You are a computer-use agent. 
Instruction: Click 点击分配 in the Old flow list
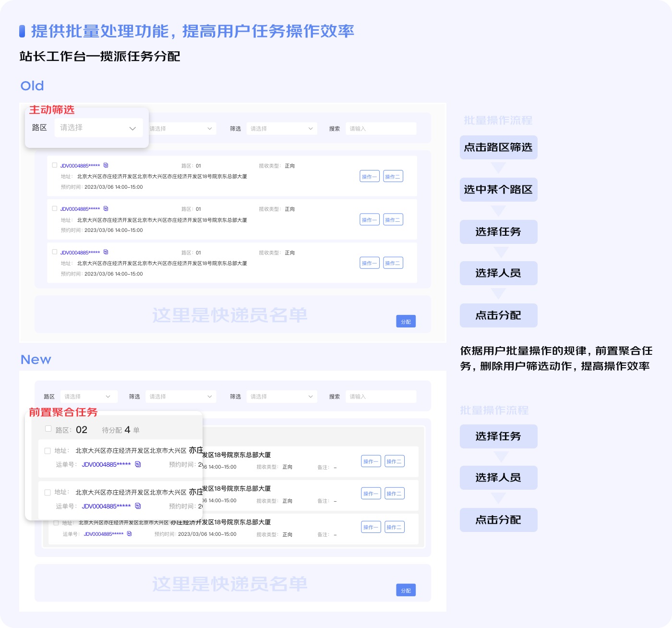(498, 315)
